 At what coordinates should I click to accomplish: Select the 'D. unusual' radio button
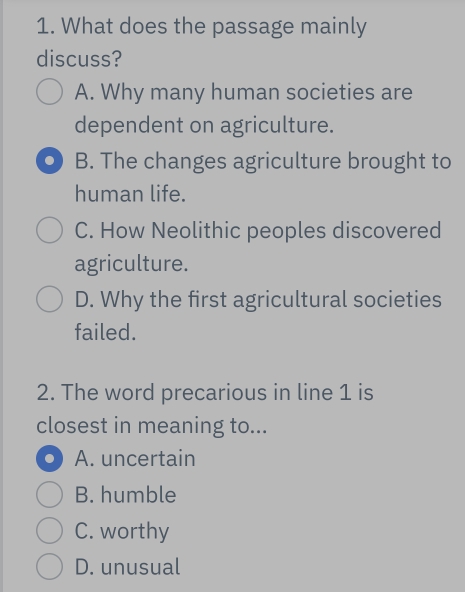49,567
